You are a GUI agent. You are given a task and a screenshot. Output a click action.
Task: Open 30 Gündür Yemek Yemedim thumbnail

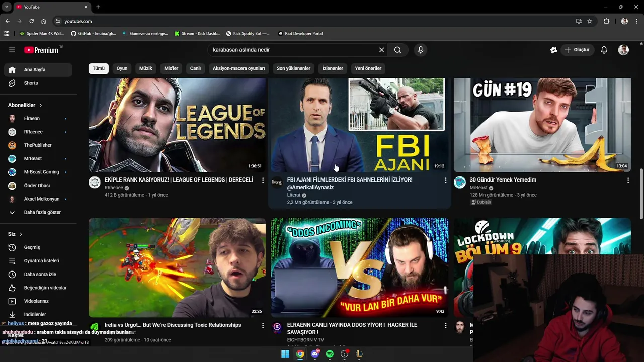[x=542, y=125]
